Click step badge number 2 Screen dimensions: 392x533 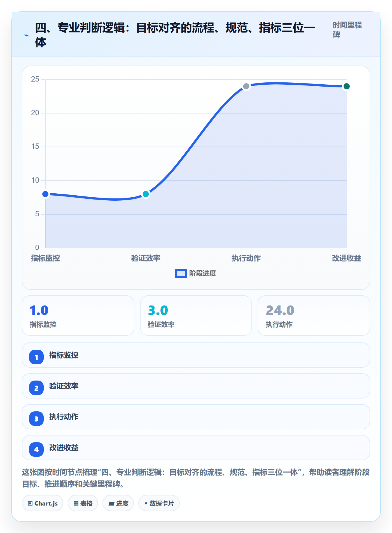point(36,388)
